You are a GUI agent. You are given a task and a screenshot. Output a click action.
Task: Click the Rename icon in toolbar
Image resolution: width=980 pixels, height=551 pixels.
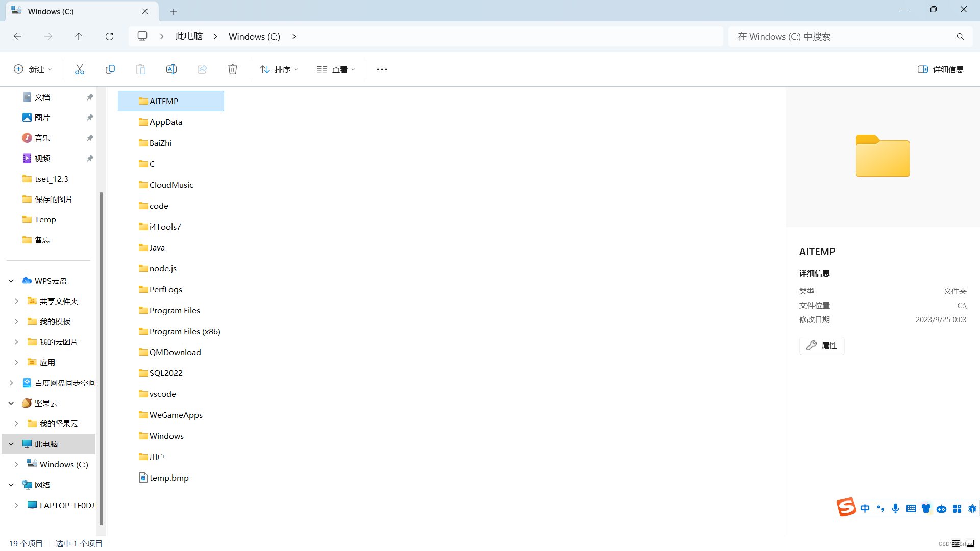tap(171, 69)
